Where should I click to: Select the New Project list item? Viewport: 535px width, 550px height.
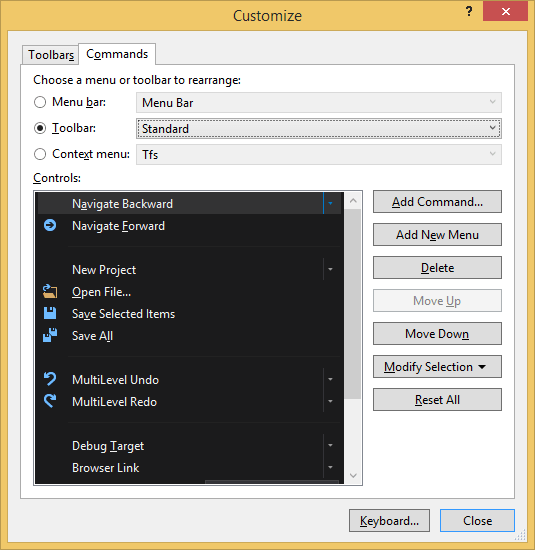pyautogui.click(x=189, y=269)
